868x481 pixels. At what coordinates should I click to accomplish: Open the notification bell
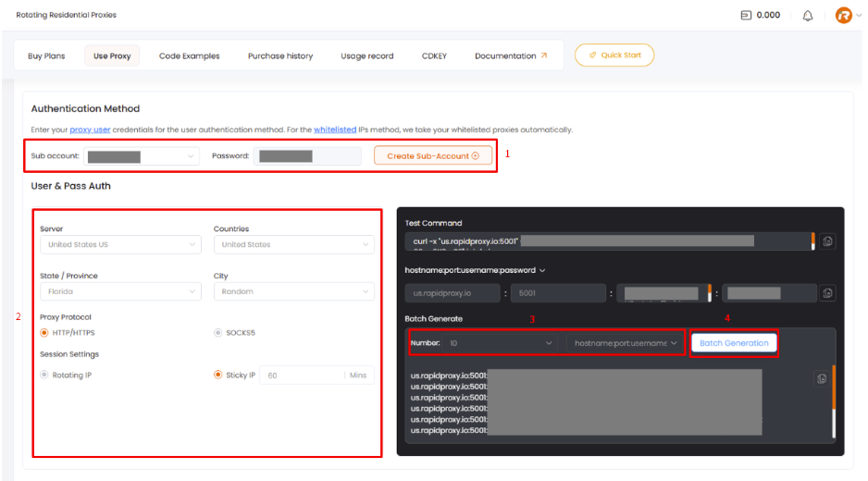click(x=808, y=16)
